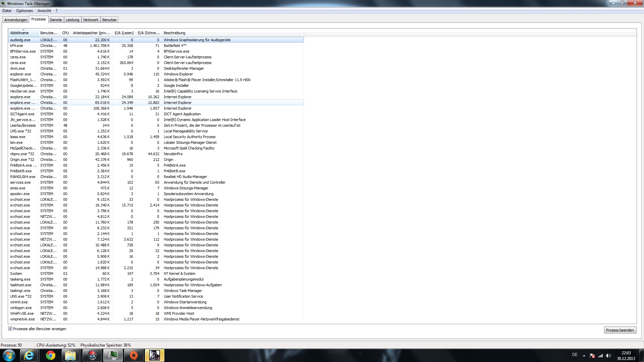The width and height of the screenshot is (644, 362).
Task: Sort by the CPU column header
Action: coord(65,33)
